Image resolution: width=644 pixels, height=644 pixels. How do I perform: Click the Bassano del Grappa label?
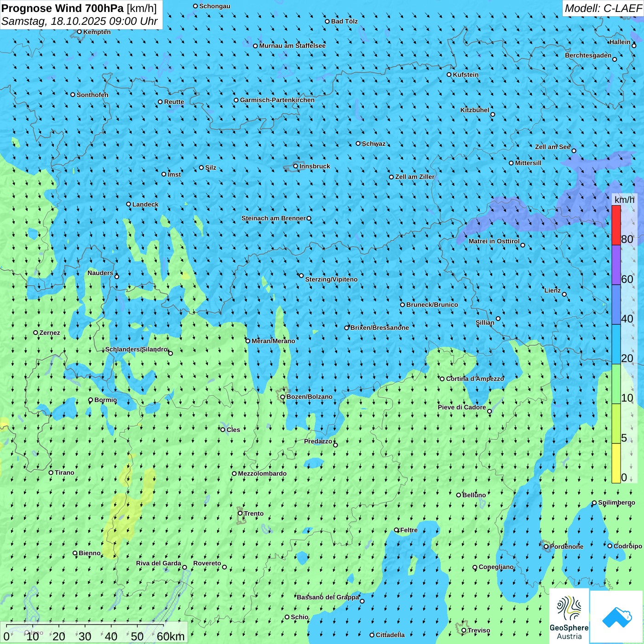point(328,597)
